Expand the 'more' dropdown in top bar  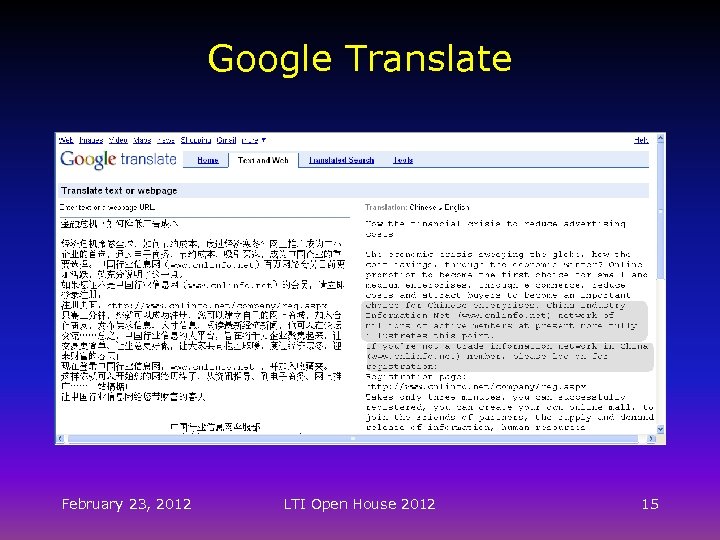pos(253,140)
